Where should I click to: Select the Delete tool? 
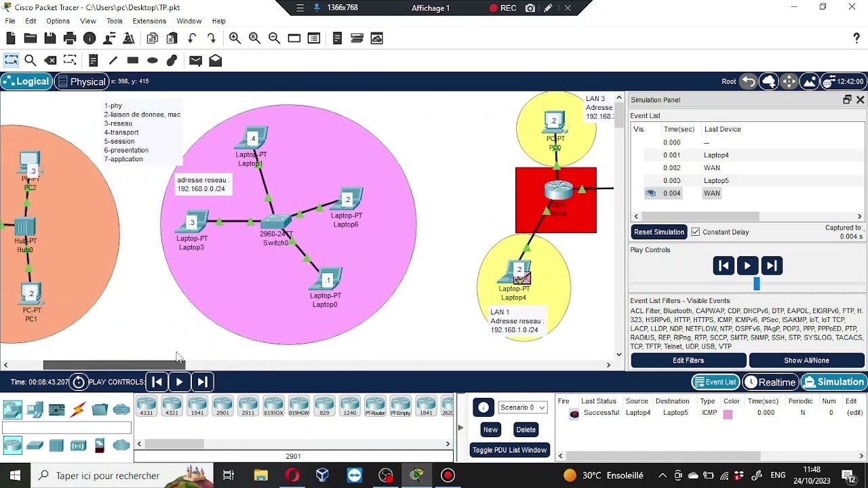(50, 60)
